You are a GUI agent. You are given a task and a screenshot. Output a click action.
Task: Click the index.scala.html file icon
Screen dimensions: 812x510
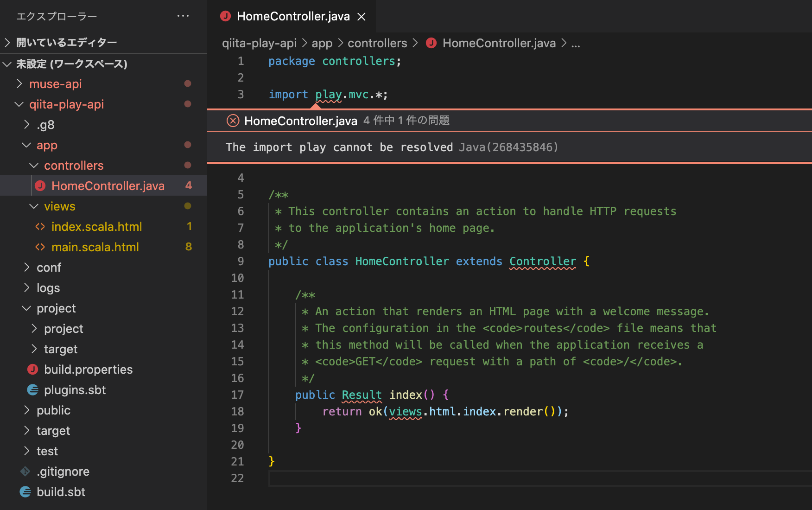[x=40, y=227]
